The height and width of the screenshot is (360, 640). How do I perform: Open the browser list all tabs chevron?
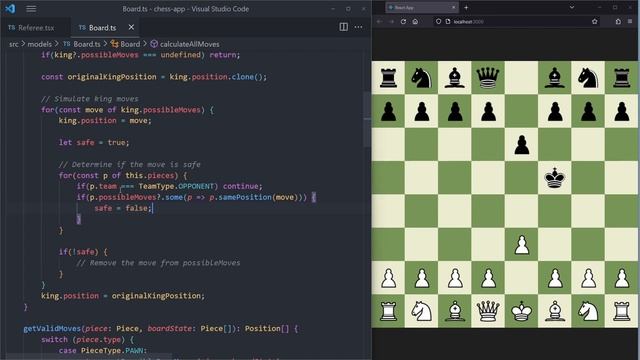(x=572, y=7)
